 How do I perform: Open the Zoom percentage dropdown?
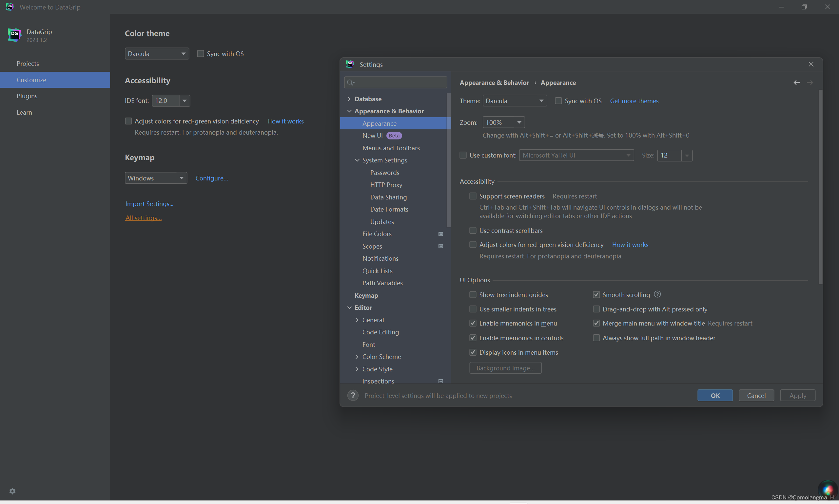504,122
